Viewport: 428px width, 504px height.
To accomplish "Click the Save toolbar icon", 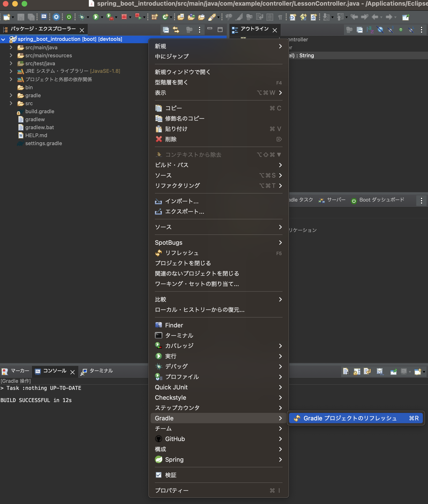I will click(x=21, y=17).
